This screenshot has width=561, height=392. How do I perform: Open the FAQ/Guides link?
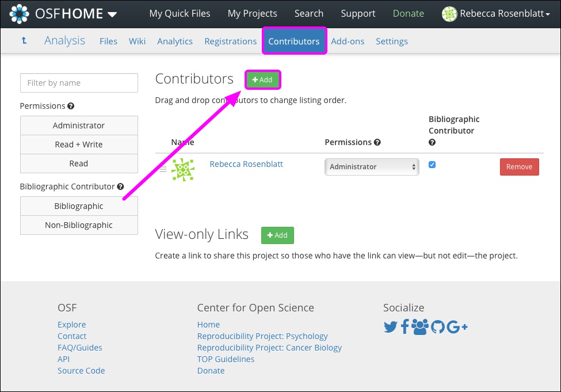pyautogui.click(x=80, y=347)
